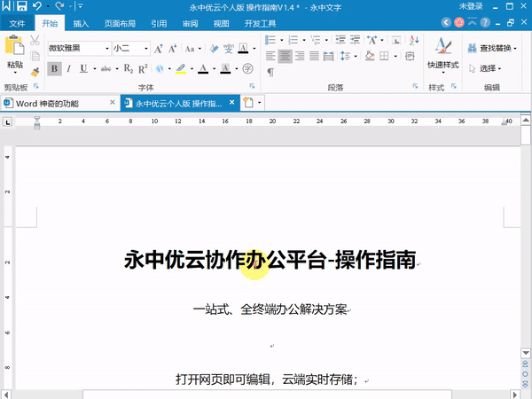Open the clipboard pane launcher
The image size is (532, 399).
click(x=36, y=86)
